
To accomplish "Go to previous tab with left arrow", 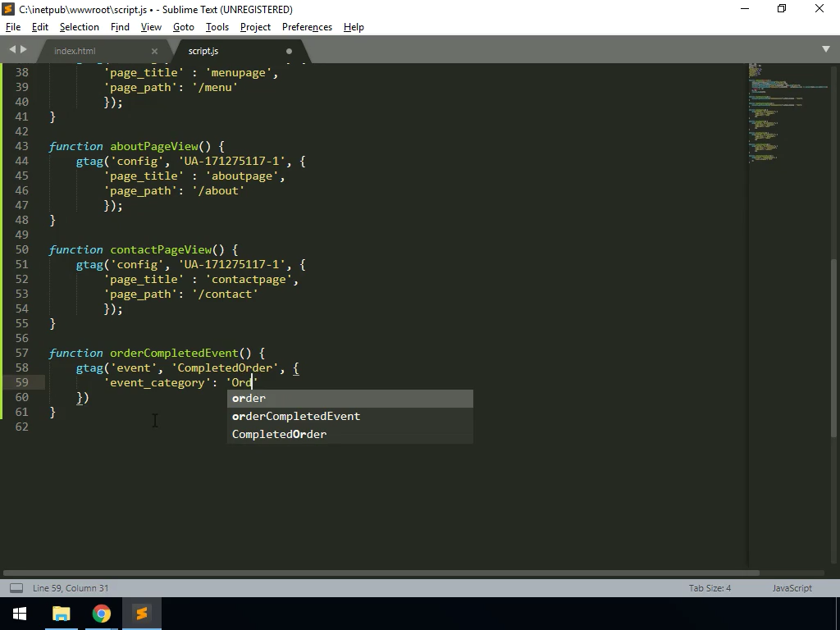I will click(12, 49).
